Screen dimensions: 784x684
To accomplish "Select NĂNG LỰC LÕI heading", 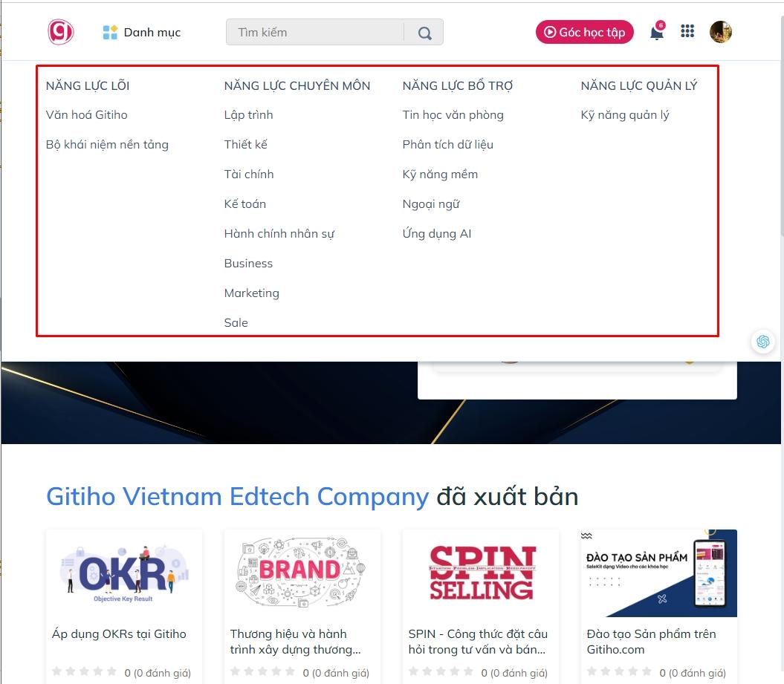I will click(x=88, y=86).
